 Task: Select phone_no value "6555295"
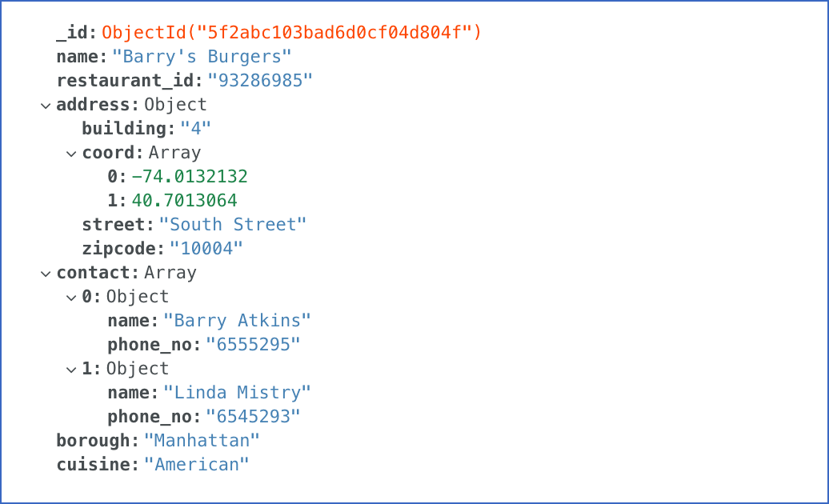tap(253, 345)
